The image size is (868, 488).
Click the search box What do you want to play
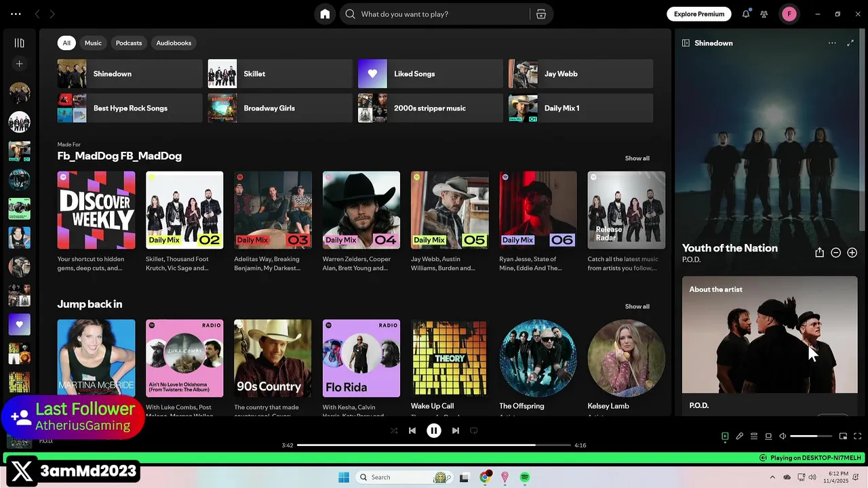tap(435, 14)
